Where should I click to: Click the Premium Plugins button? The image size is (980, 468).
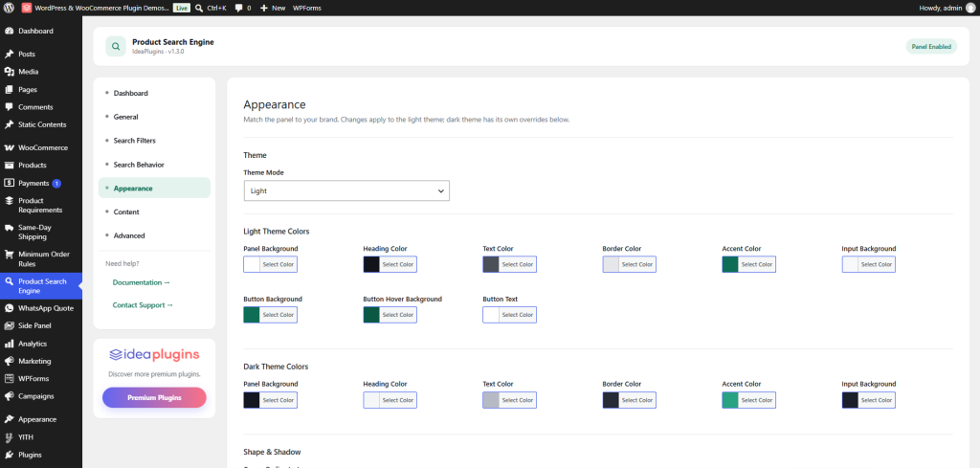154,397
